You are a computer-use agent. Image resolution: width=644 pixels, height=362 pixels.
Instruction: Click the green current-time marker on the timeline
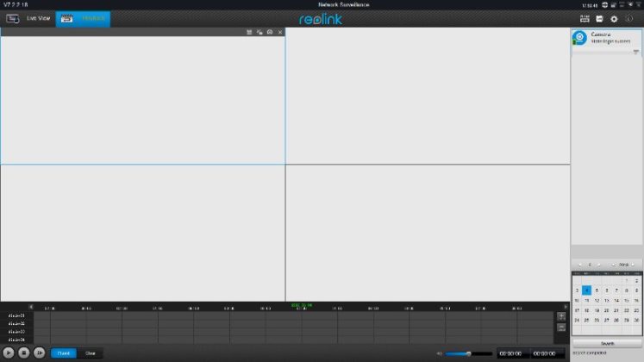coord(302,305)
